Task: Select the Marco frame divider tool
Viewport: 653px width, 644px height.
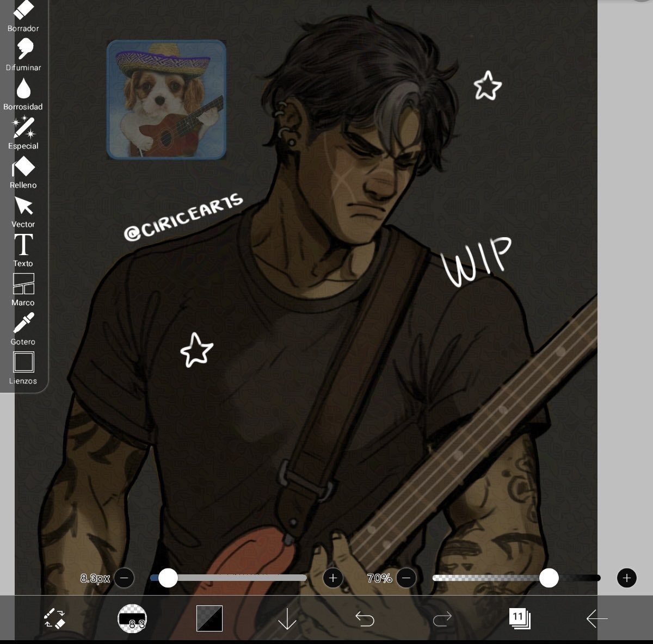Action: [23, 290]
